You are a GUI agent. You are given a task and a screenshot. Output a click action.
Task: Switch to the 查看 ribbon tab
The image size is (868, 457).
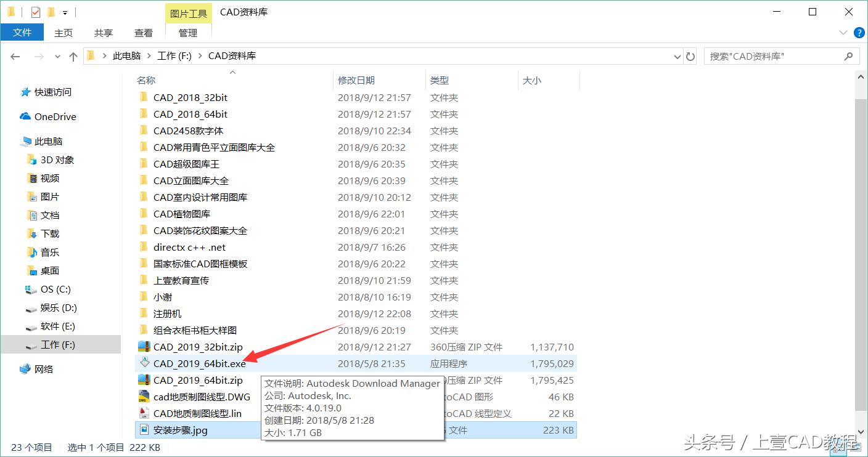click(143, 33)
